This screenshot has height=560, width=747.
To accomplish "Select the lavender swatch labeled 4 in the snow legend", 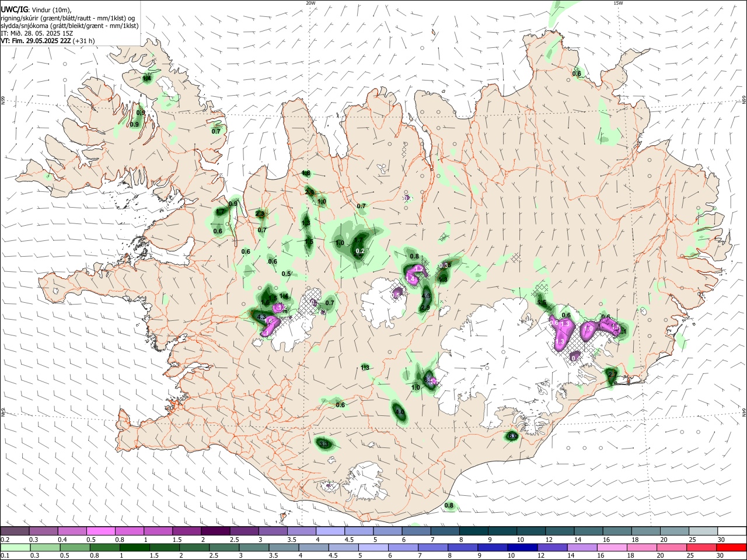I will point(330,531).
